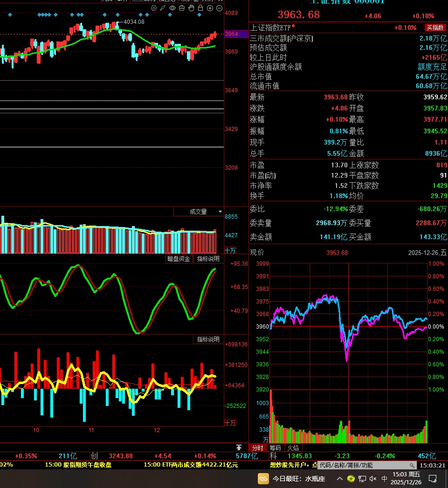Screen dimensions: 448x488
Task: Click the 15:00 ETF两市成交额 news ticker
Action: 191,465
